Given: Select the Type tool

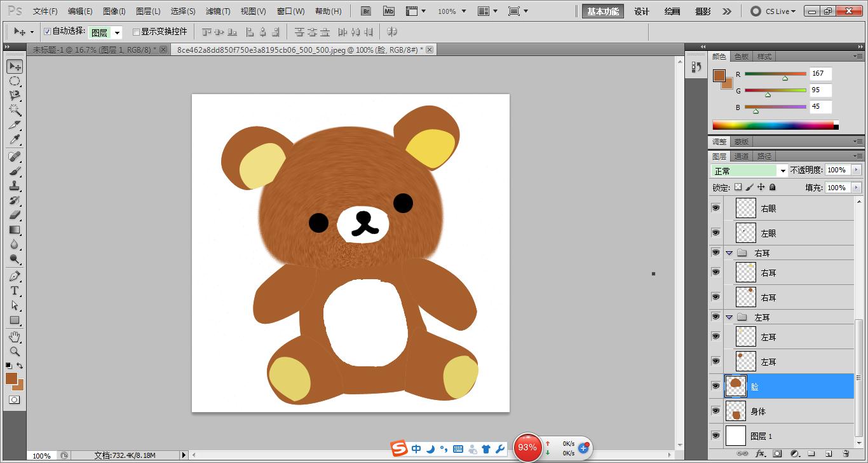Looking at the screenshot, I should click(x=15, y=291).
